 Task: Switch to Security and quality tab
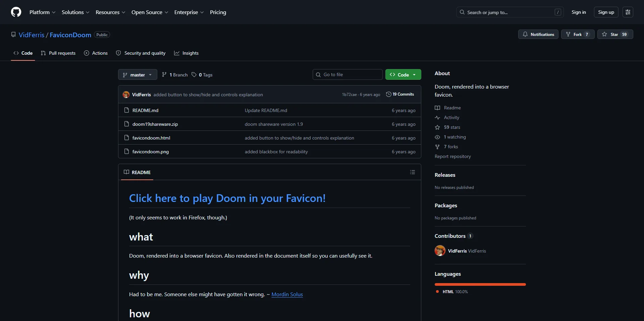tap(141, 53)
